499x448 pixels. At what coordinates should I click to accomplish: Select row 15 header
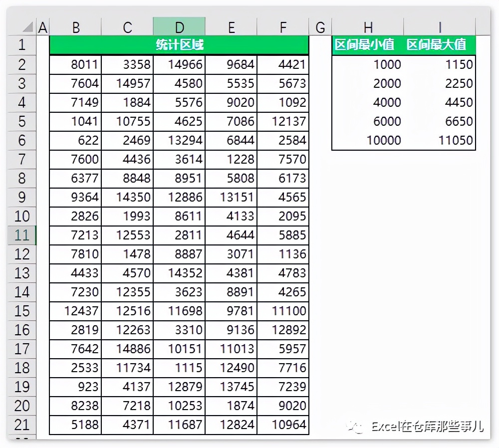point(21,311)
